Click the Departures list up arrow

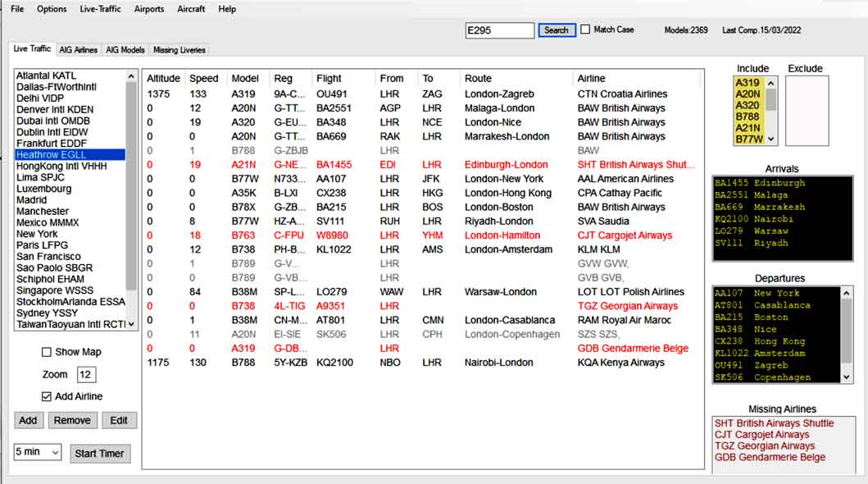[847, 293]
